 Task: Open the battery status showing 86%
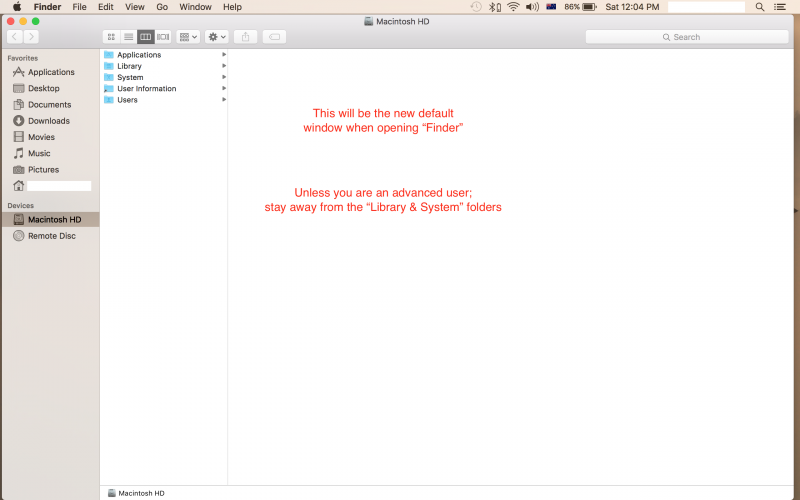pos(580,7)
